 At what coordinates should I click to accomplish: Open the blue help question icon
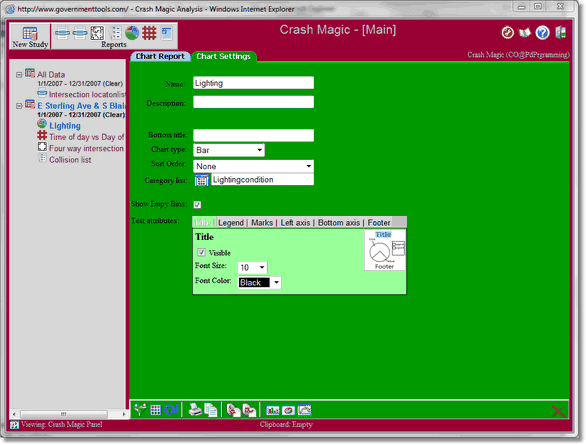[x=542, y=33]
